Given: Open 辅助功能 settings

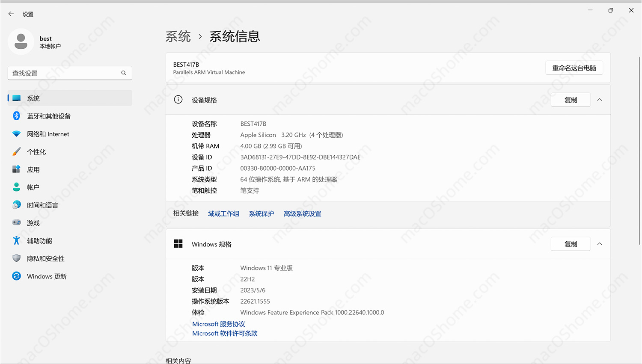Looking at the screenshot, I should [x=70, y=241].
